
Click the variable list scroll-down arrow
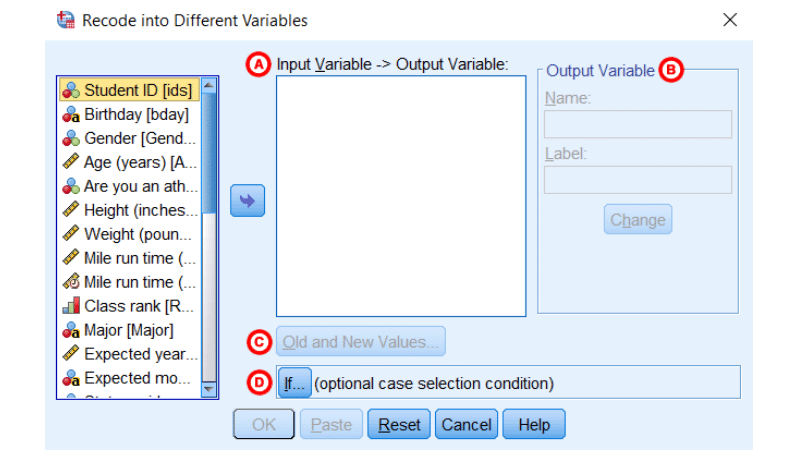click(209, 389)
